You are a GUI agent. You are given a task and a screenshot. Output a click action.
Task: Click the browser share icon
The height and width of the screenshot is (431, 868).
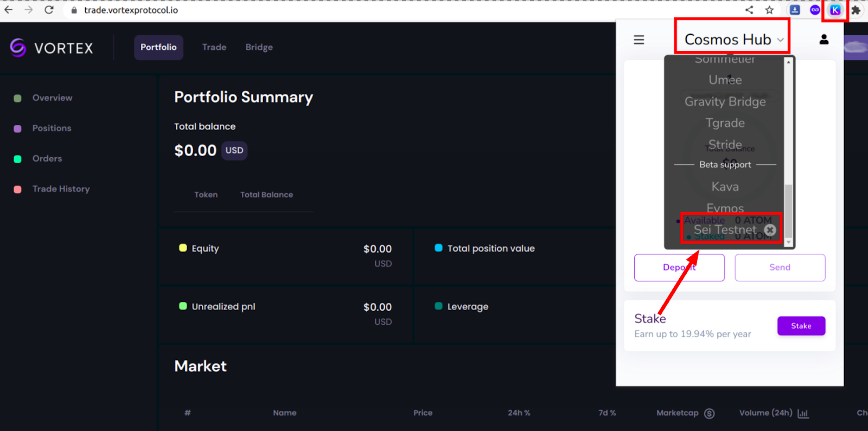click(749, 10)
